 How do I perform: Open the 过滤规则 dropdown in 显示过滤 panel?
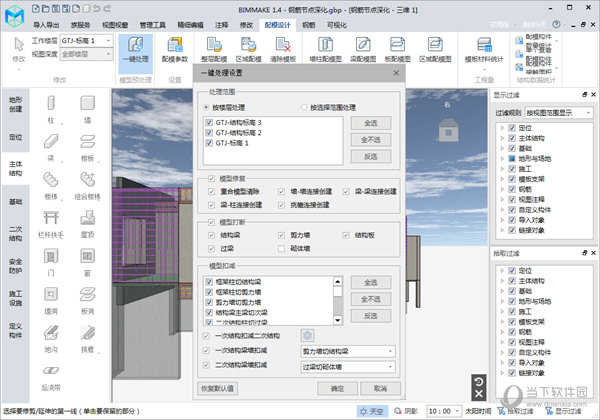point(559,112)
